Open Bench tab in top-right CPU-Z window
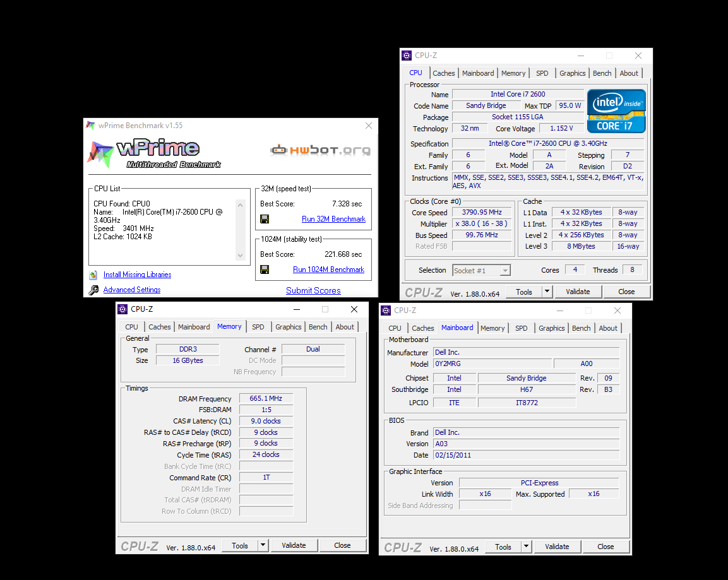Screen dimensions: 728x580 [x=602, y=73]
